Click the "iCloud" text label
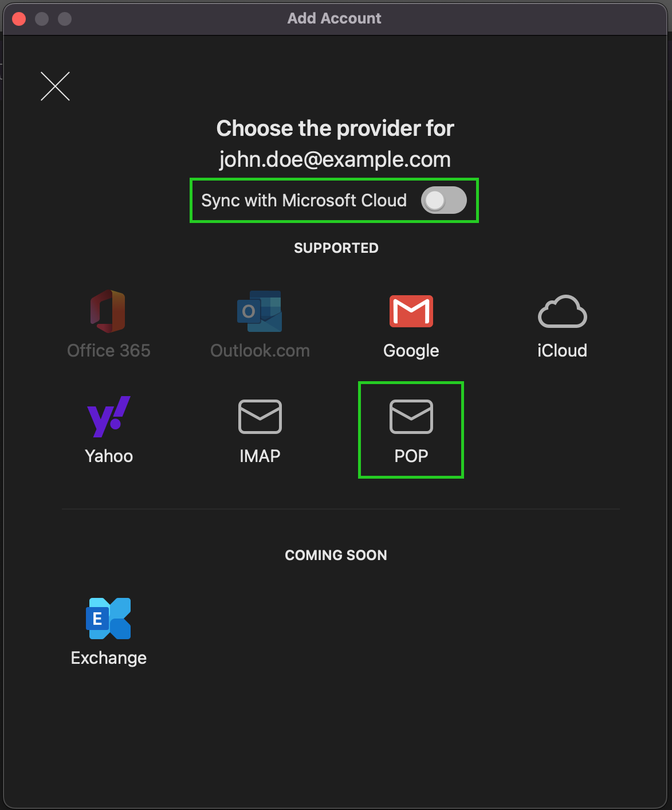The image size is (672, 810). pyautogui.click(x=562, y=351)
